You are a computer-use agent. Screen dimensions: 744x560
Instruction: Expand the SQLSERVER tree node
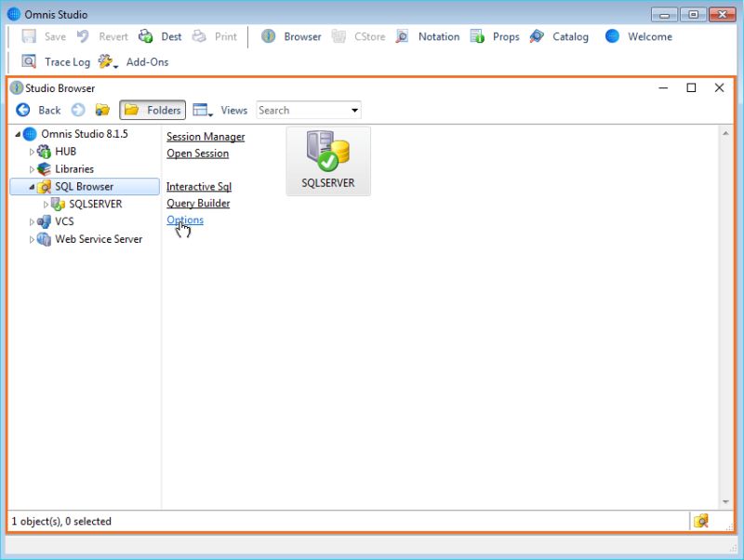[46, 205]
